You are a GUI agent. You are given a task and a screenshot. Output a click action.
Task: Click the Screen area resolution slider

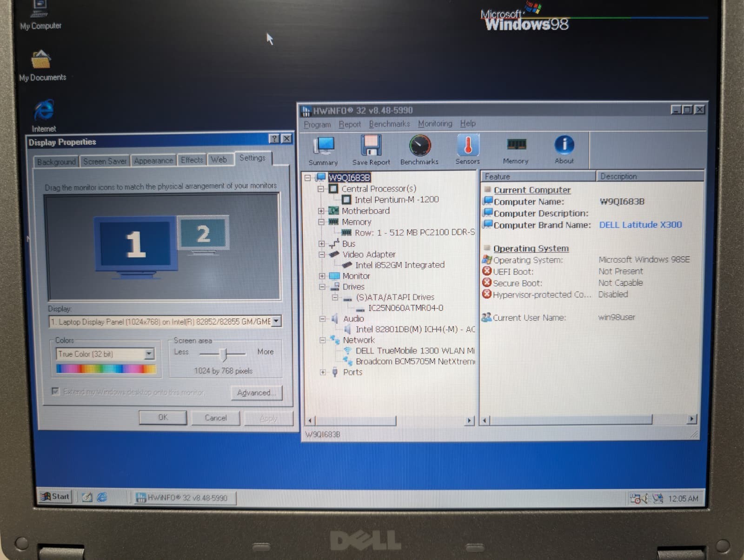[x=224, y=354]
